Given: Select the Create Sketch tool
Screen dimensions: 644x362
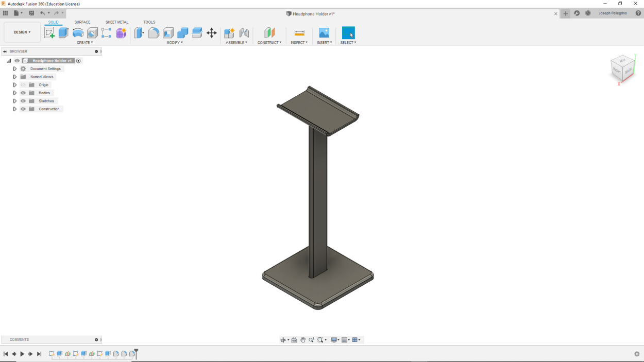Looking at the screenshot, I should [49, 33].
